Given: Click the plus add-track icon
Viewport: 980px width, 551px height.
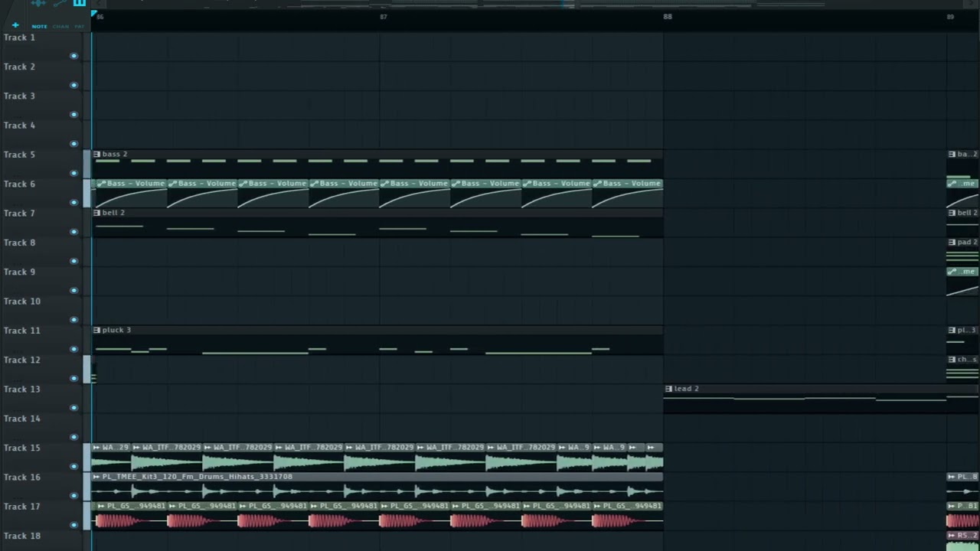Looking at the screenshot, I should point(15,25).
